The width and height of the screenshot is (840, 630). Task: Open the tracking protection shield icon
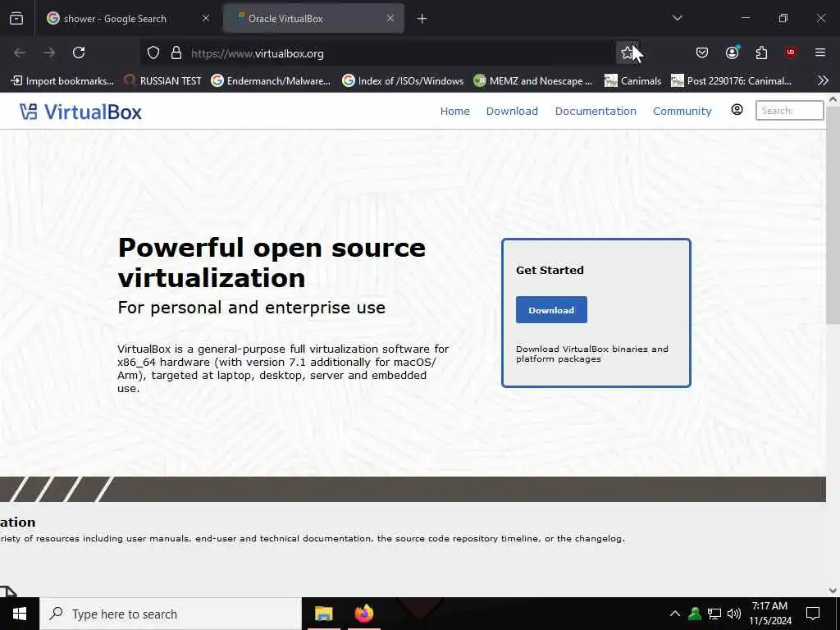[x=153, y=53]
